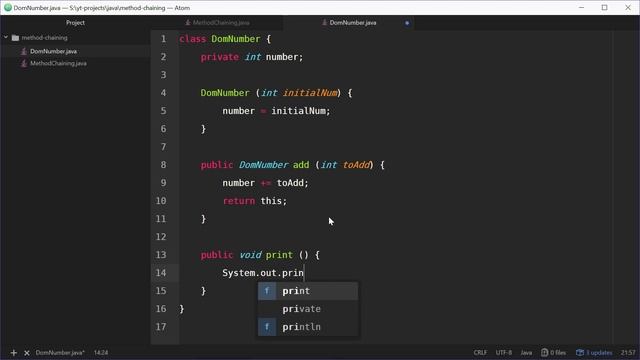Change the UTF-8 encoding selector
The width and height of the screenshot is (640, 360).
tap(504, 353)
